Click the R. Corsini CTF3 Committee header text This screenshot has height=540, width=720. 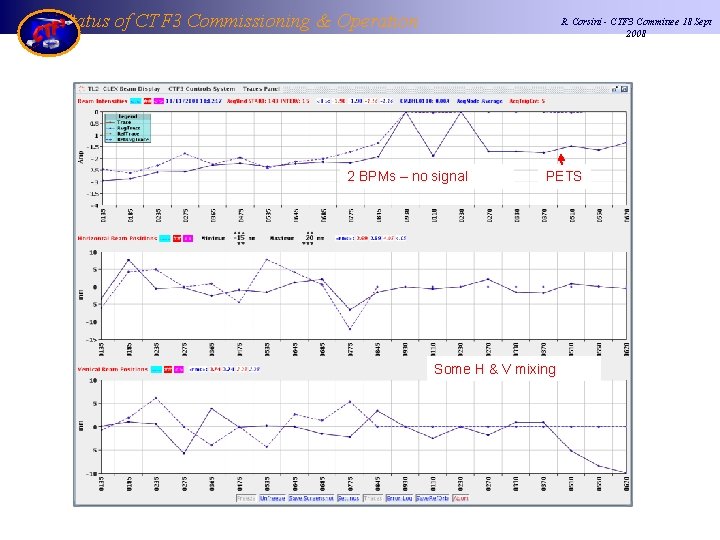(636, 27)
